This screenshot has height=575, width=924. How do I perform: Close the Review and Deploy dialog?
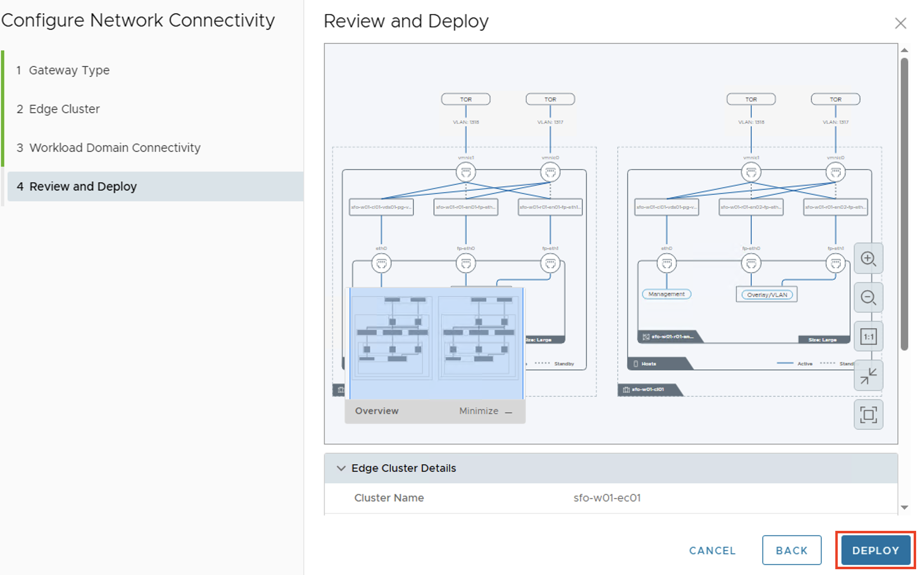(x=901, y=23)
